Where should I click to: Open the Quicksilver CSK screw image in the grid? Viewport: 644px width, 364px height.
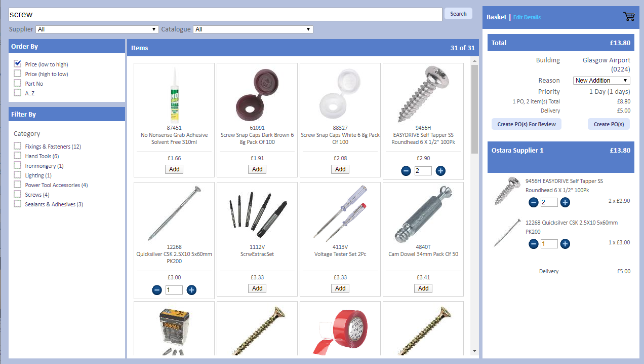[x=174, y=213]
